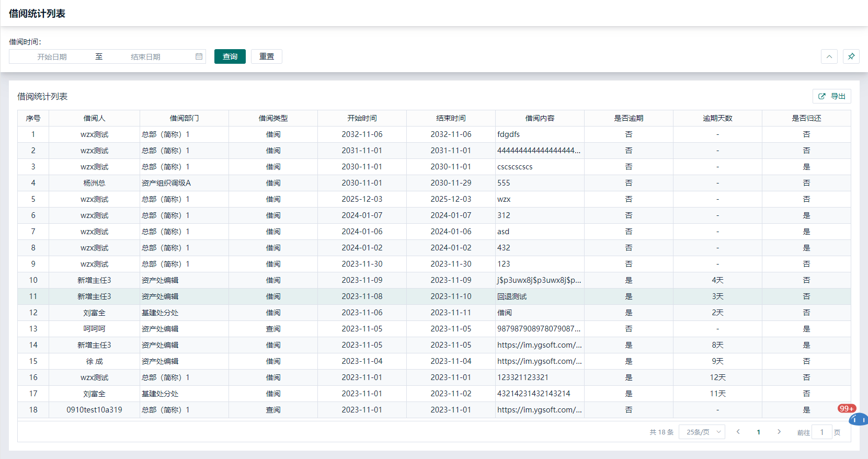
Task: Click end date 2023-11-10
Action: click(451, 296)
